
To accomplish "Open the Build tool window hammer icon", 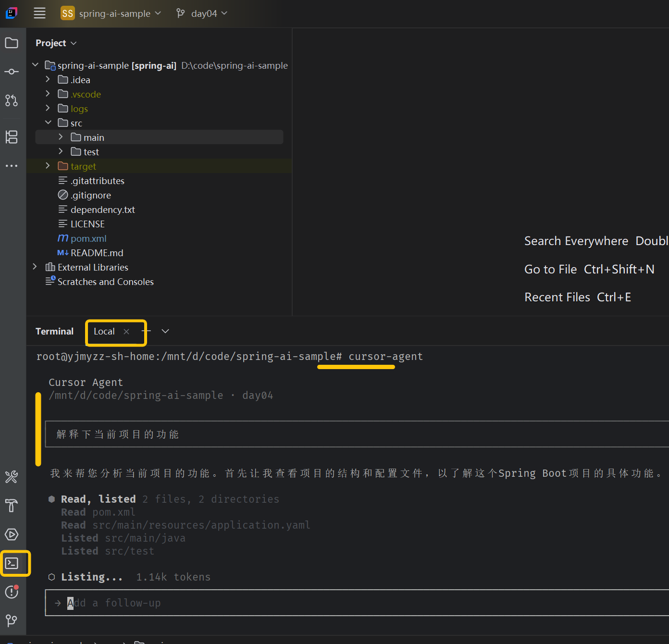I will pos(12,506).
